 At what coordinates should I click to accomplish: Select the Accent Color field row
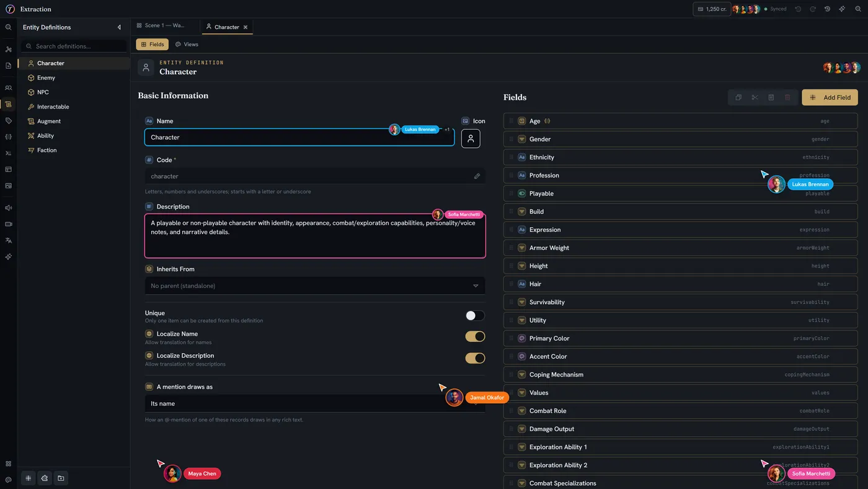(681, 356)
